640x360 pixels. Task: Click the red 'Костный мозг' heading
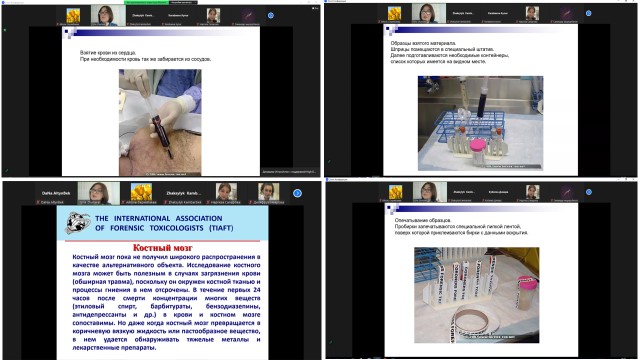162,247
